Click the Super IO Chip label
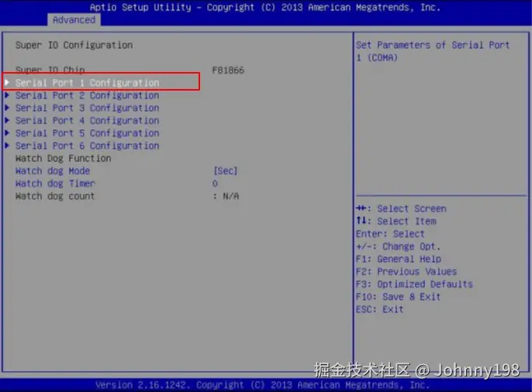 [50, 70]
